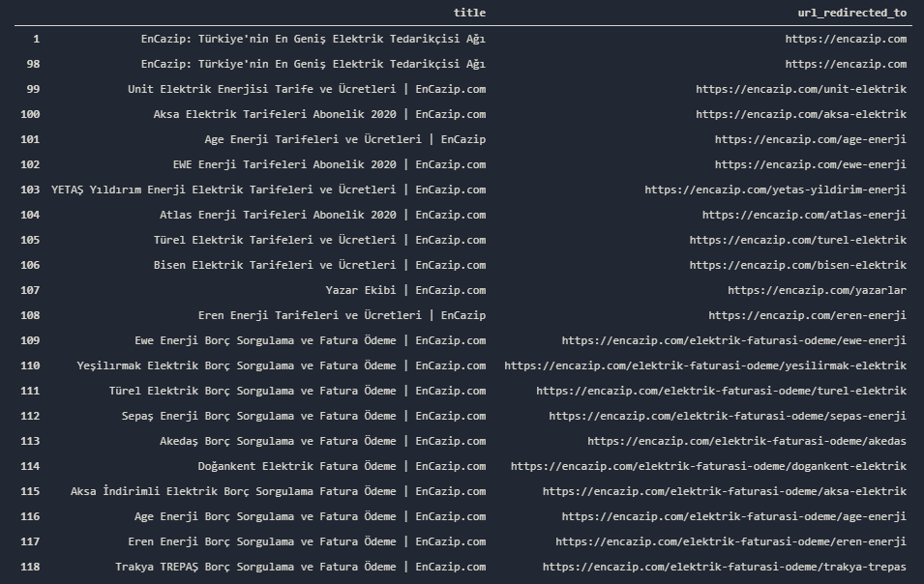Click 'Türel Elektrik Tarifeleri ve Ücretleri' title
The height and width of the screenshot is (584, 924).
[x=319, y=240]
